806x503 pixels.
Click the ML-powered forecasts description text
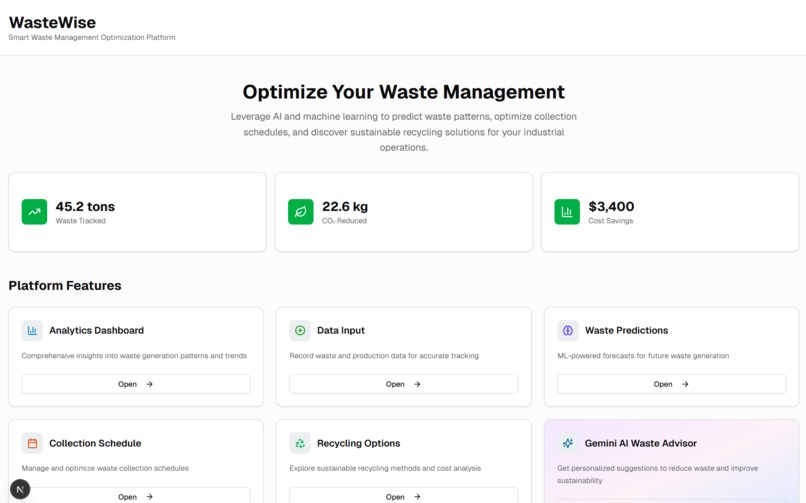(x=643, y=356)
